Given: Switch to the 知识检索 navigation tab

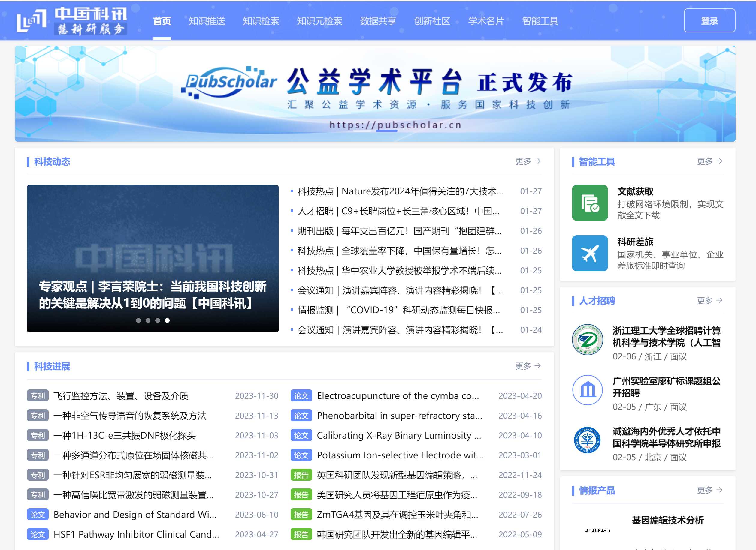Looking at the screenshot, I should 261,21.
